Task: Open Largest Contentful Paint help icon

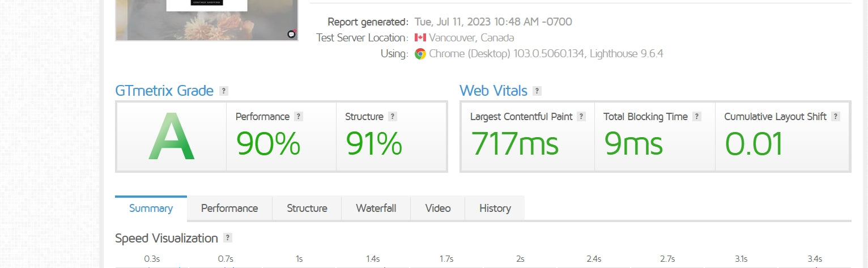Action: [581, 117]
